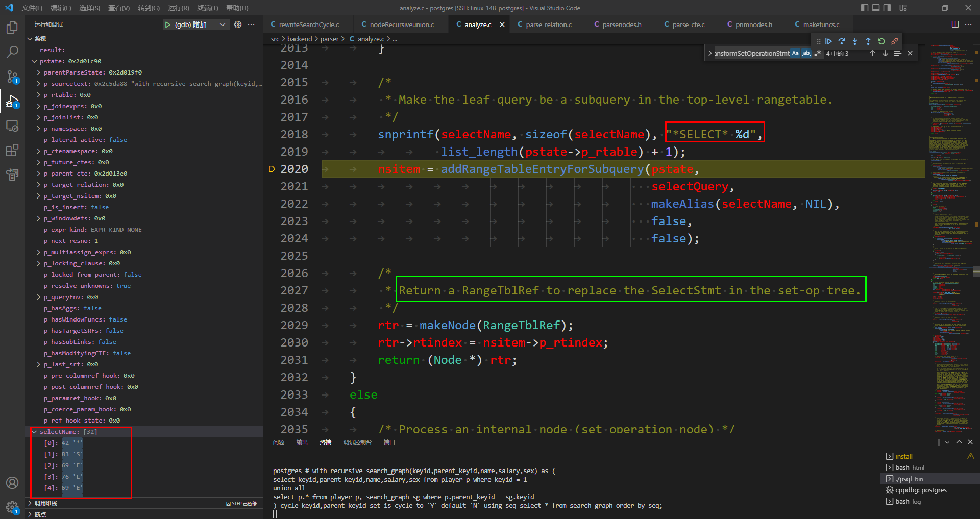The height and width of the screenshot is (519, 980).
Task: Expand p_parent_cte variable
Action: coord(38,174)
